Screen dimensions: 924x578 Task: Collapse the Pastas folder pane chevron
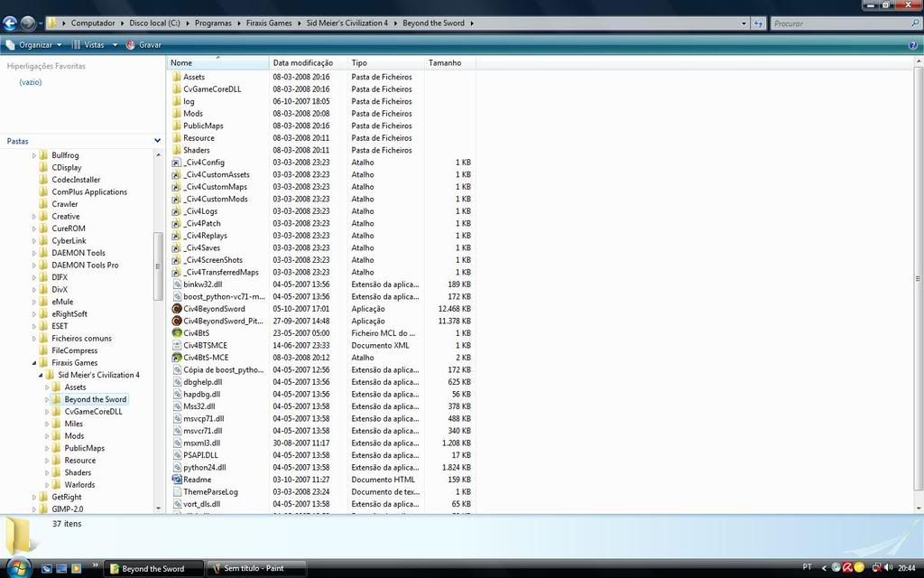click(x=157, y=141)
